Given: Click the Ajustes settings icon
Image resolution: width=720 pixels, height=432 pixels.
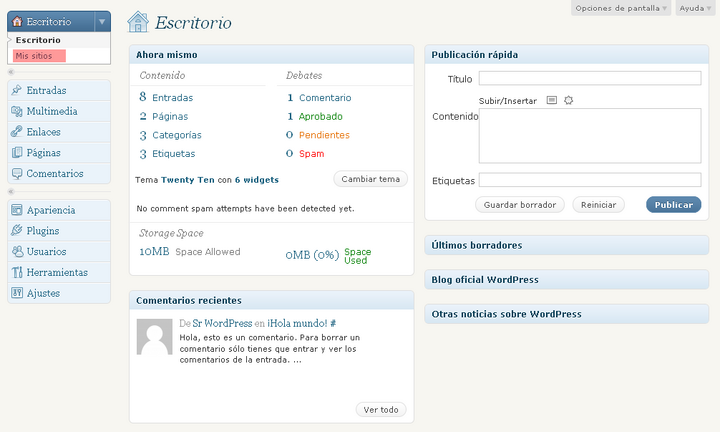Looking at the screenshot, I should 17,293.
